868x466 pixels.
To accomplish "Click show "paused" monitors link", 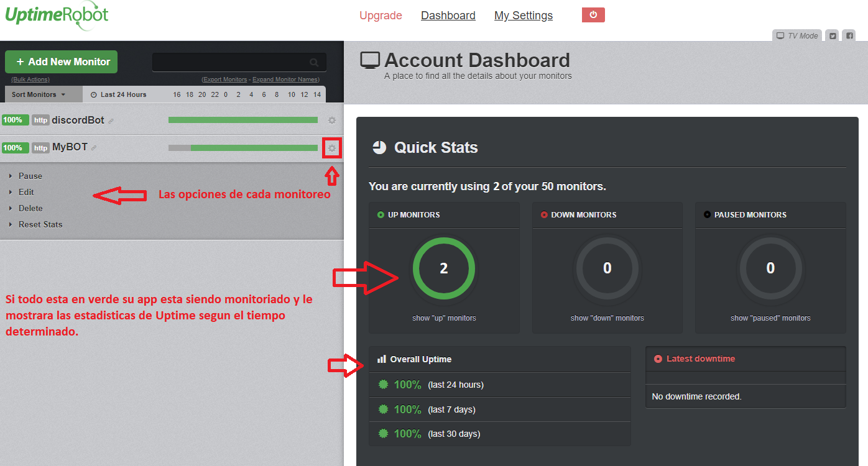I will tap(770, 318).
